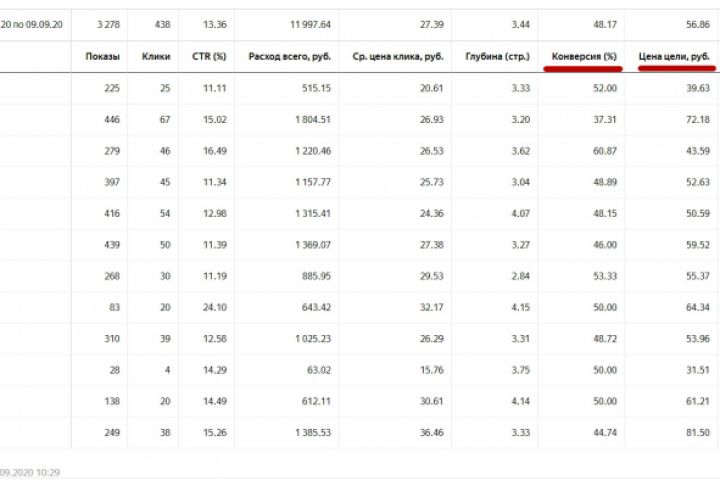720x480 pixels.
Task: Click the goal price cell 81.50
Action: 696,431
